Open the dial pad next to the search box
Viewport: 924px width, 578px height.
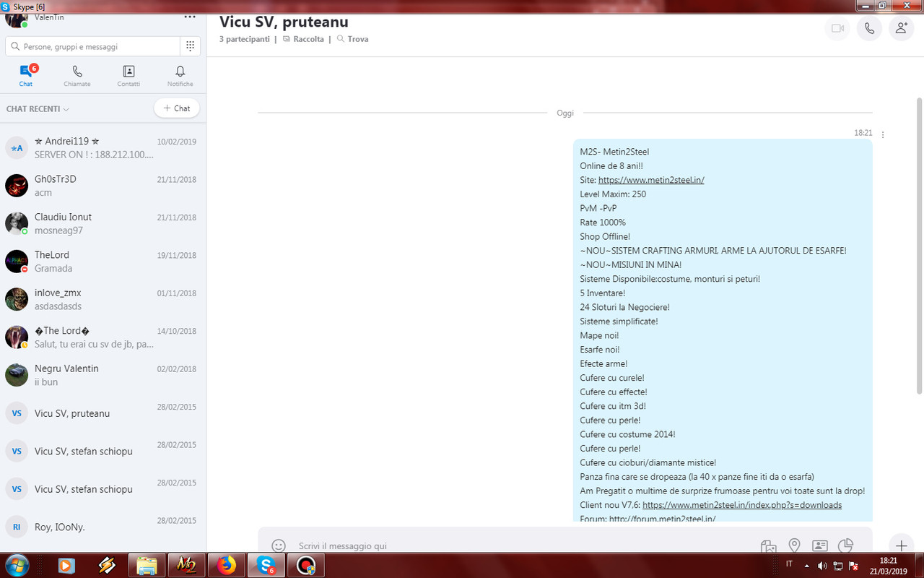point(190,46)
